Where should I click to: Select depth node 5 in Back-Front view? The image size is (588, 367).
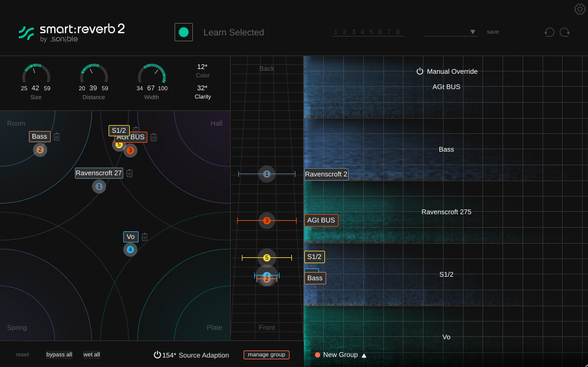(x=267, y=258)
